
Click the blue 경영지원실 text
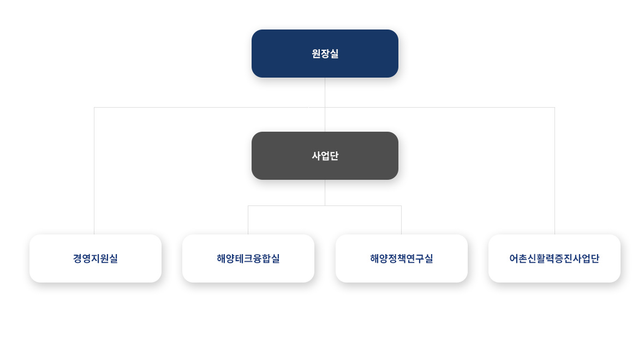point(96,258)
